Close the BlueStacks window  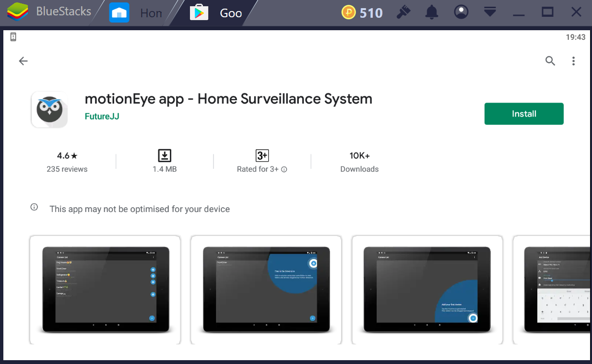point(576,12)
